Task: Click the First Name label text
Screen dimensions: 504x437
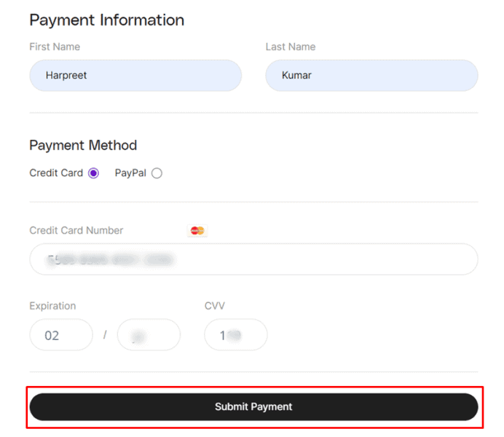Action: (x=55, y=47)
